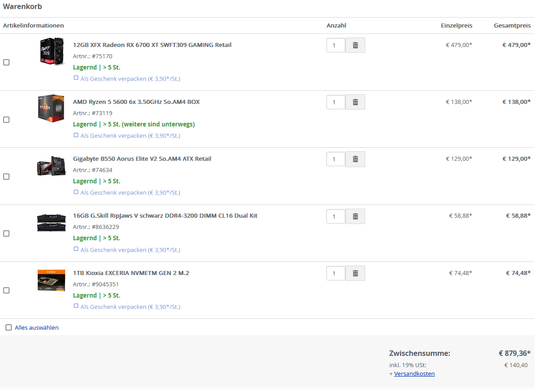Image resolution: width=544 pixels, height=392 pixels.
Task: Remove Kioxia EXCERIA SSD with trash icon
Action: point(355,273)
